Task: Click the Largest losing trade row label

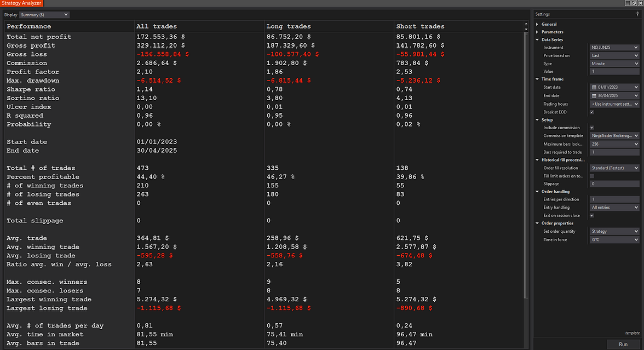Action: tap(47, 308)
